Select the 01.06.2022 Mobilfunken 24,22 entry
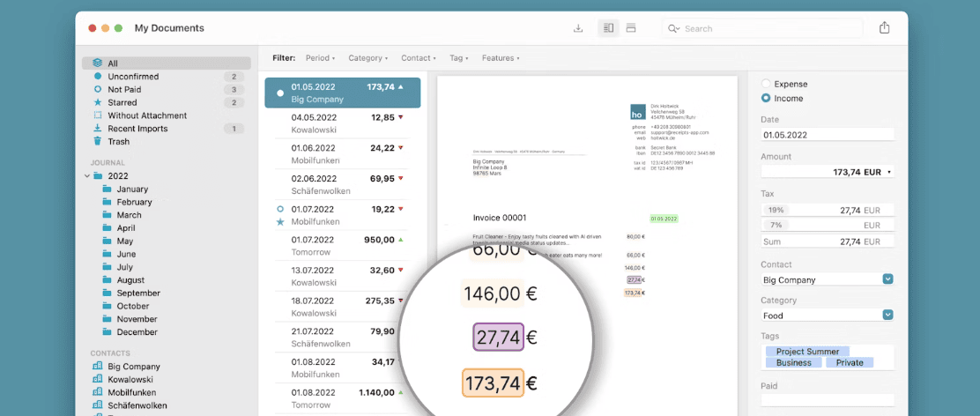The image size is (980, 416). [343, 153]
